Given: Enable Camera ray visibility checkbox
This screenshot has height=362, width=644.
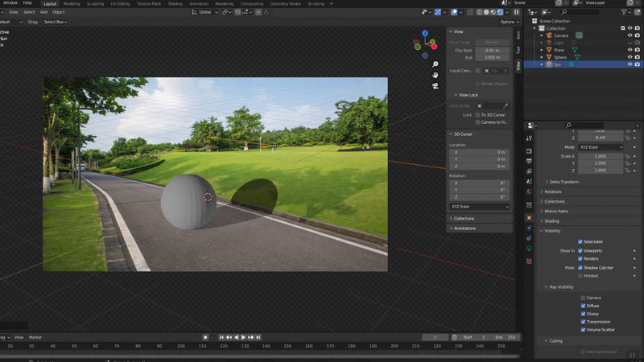Looking at the screenshot, I should 583,298.
